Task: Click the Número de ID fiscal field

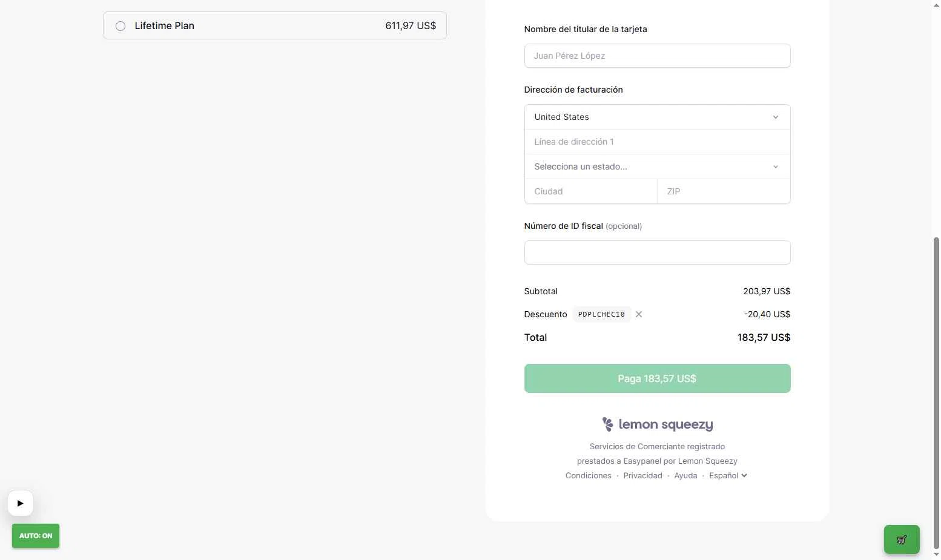Action: coord(657,252)
